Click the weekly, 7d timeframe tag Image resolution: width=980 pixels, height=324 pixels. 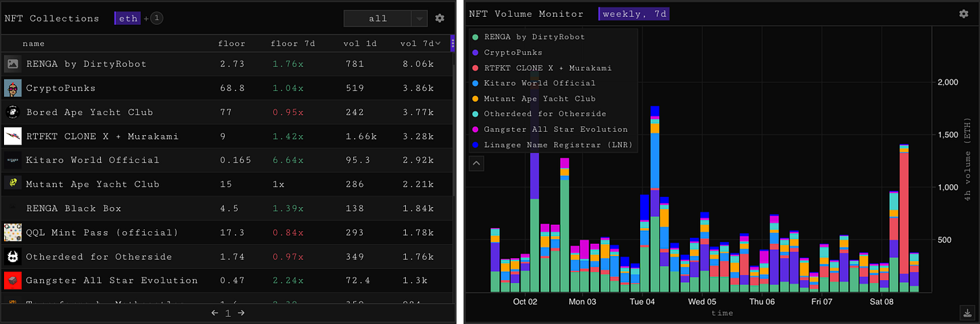[634, 13]
